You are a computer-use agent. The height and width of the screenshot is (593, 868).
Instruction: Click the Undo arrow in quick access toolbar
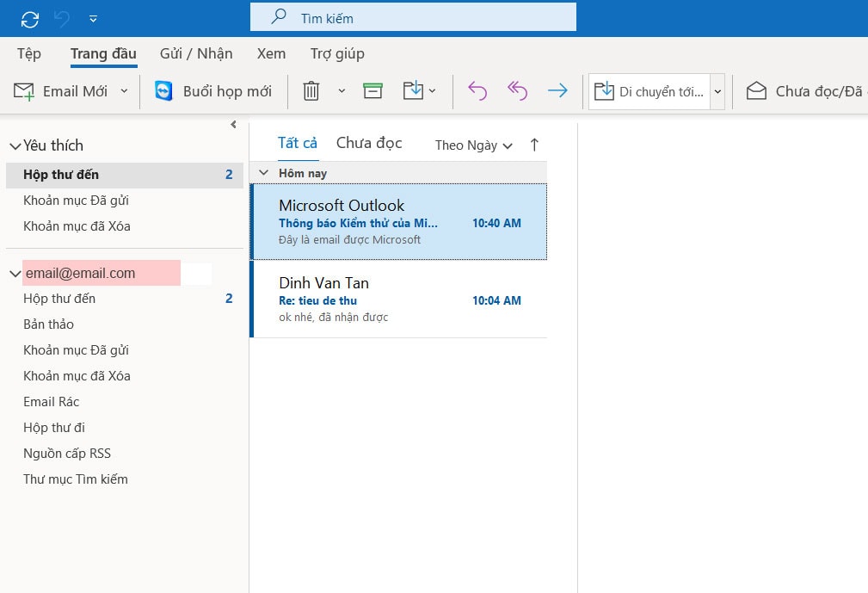pos(62,20)
